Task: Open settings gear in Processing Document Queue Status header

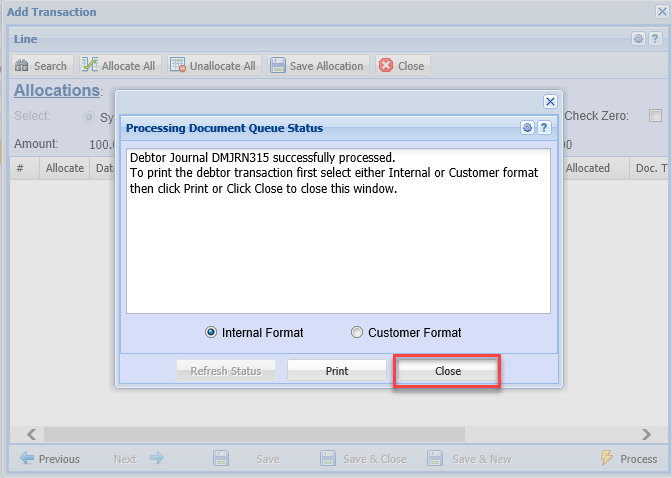Action: (x=528, y=128)
